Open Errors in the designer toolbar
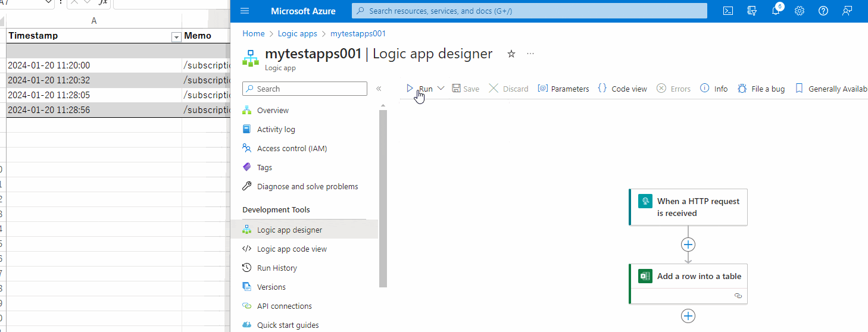The width and height of the screenshot is (868, 332). tap(674, 89)
